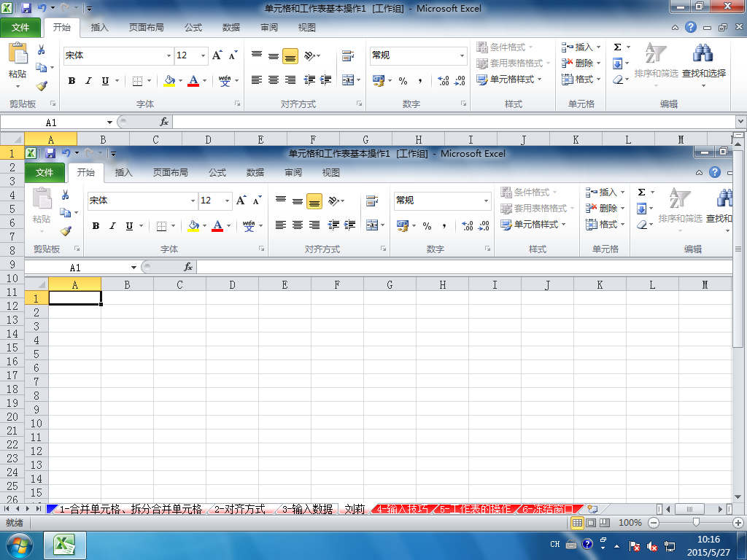Toggle Bold in main window ribbon
The height and width of the screenshot is (560, 747).
(x=71, y=81)
